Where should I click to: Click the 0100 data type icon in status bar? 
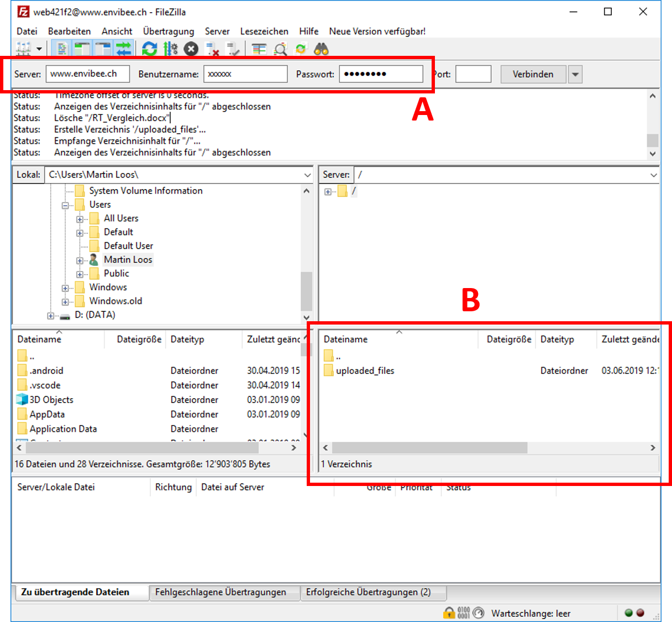(x=464, y=613)
